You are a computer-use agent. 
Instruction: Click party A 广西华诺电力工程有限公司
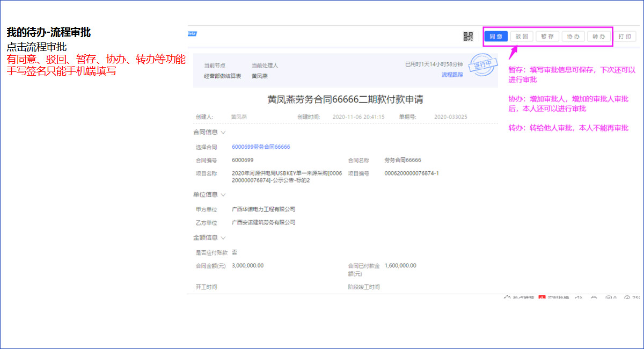click(x=264, y=209)
